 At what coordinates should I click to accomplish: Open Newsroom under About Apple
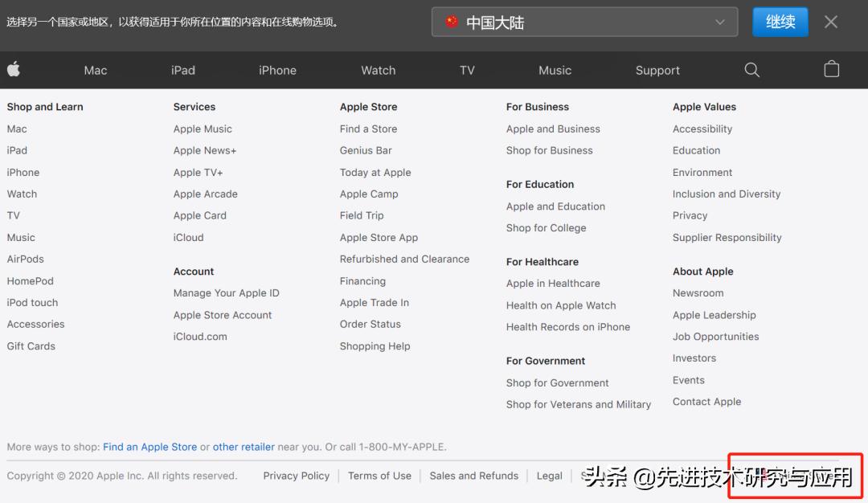(x=698, y=293)
